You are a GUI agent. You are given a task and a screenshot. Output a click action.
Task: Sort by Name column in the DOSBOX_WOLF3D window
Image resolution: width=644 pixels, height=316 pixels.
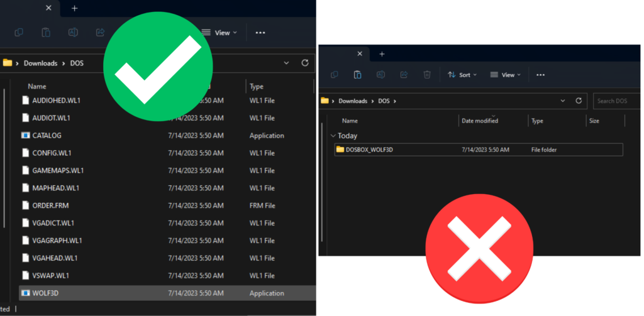[x=350, y=121]
